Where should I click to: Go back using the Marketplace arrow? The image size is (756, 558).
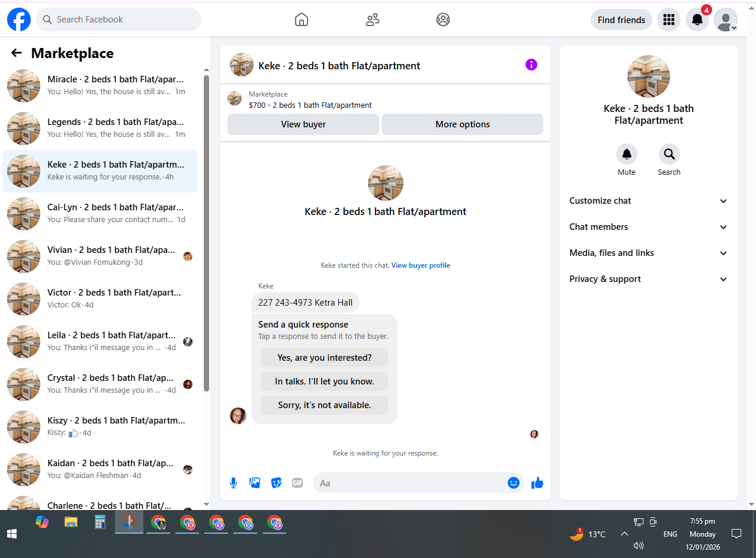(17, 53)
